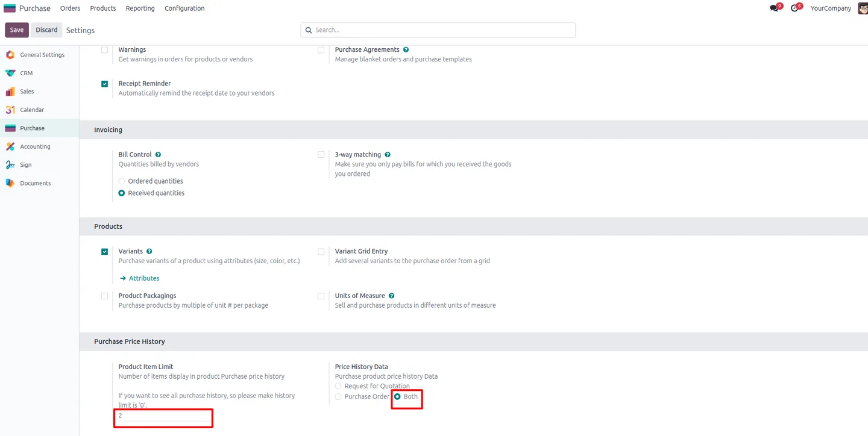The image size is (868, 436).
Task: Enable Units of Measure checkbox
Action: 321,296
